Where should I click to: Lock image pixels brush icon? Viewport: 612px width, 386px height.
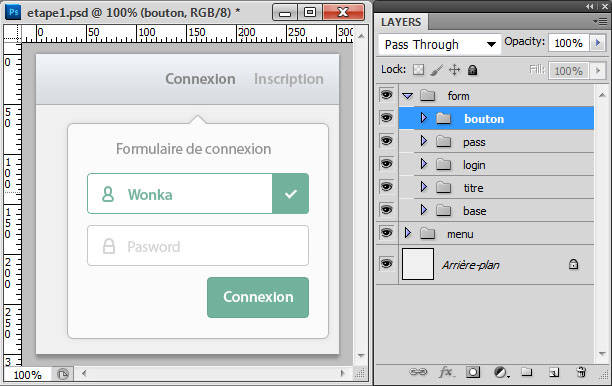[437, 70]
